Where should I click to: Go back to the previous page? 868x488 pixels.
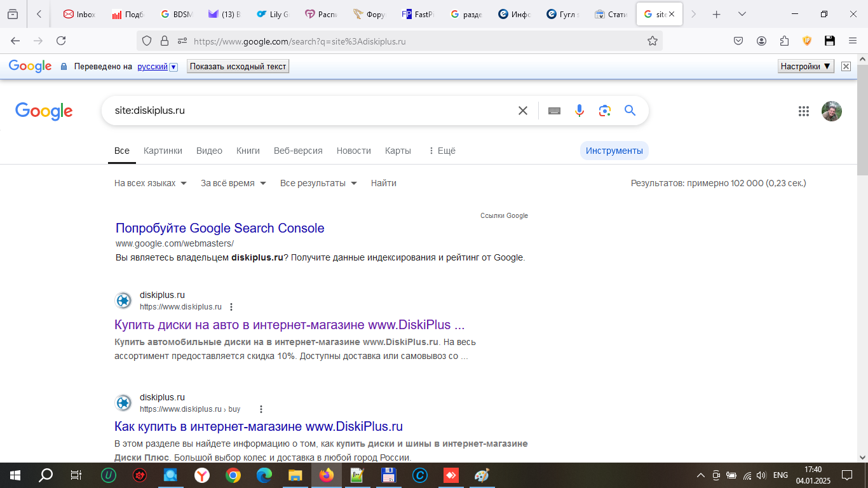(15, 41)
